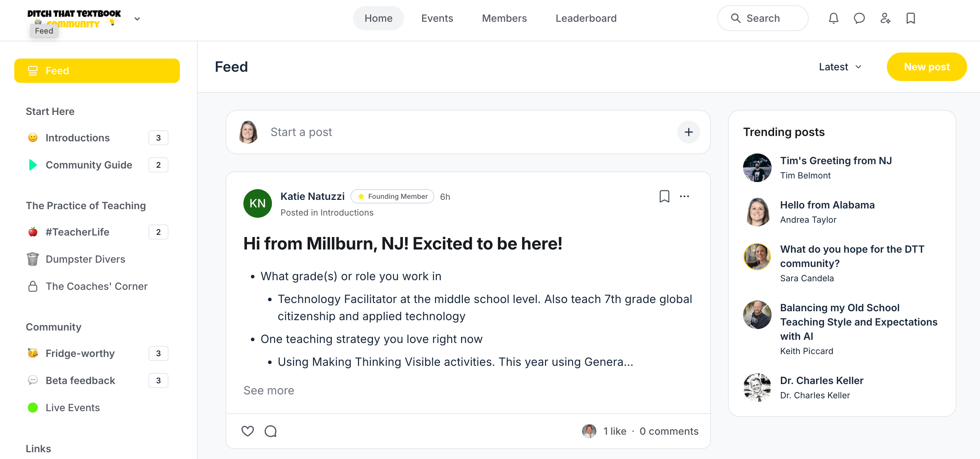Click the comment bubble icon under post
980x459 pixels.
coord(271,431)
